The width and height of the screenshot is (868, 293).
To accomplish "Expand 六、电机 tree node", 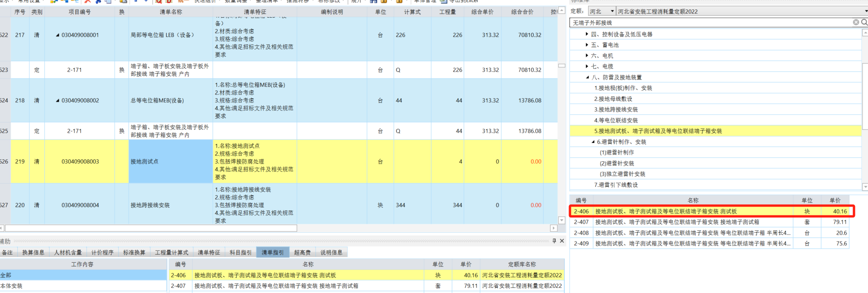I will (587, 56).
